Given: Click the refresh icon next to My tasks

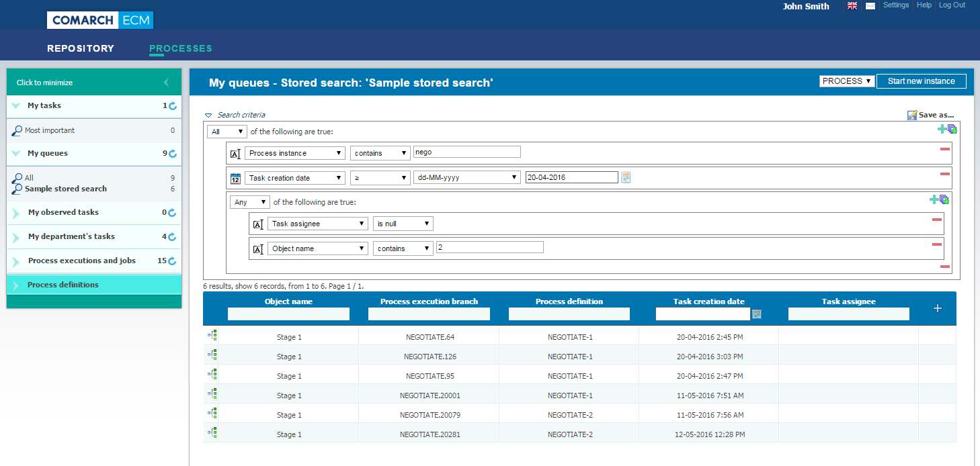Looking at the screenshot, I should [x=173, y=106].
